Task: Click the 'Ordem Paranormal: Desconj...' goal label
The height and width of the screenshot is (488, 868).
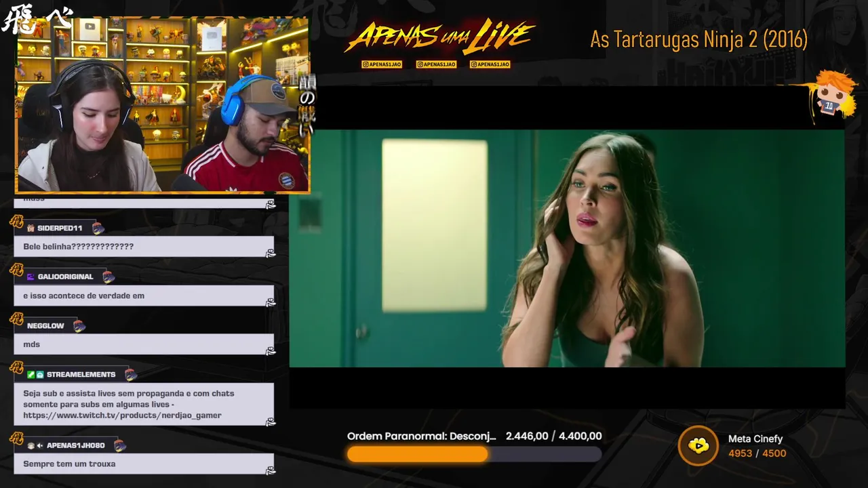Action: click(x=421, y=436)
